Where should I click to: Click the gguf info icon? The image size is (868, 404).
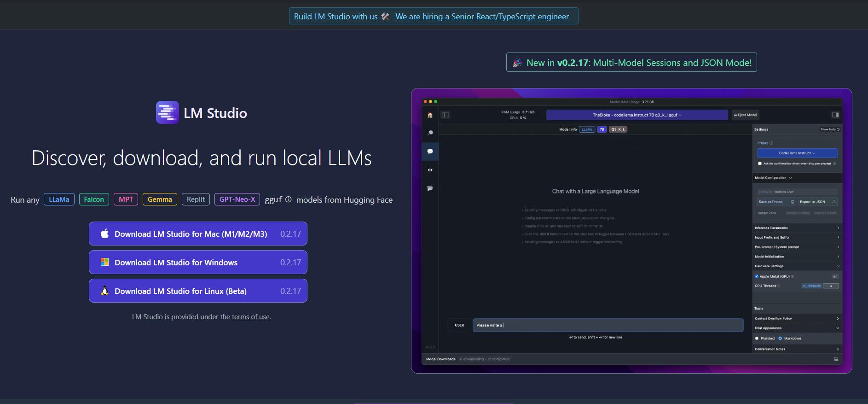(x=289, y=199)
